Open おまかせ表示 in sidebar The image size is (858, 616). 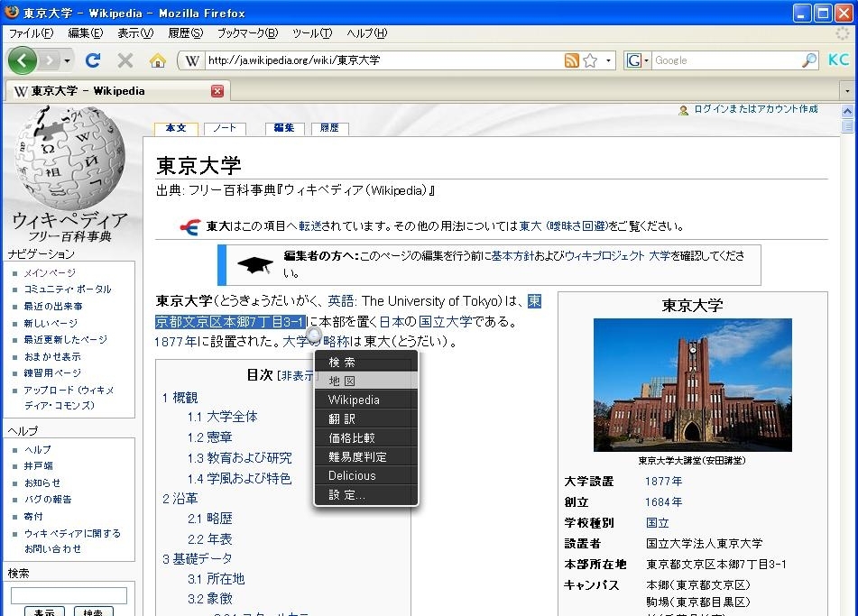coord(52,356)
